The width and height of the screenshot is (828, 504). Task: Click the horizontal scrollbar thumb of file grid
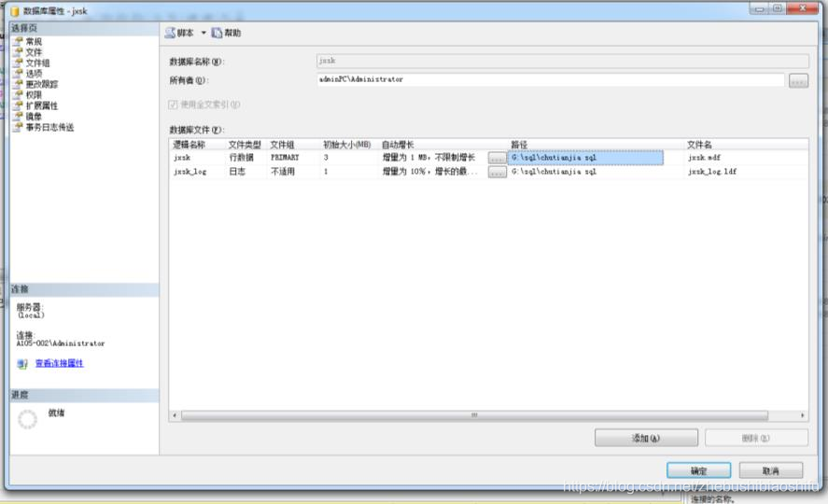point(474,415)
